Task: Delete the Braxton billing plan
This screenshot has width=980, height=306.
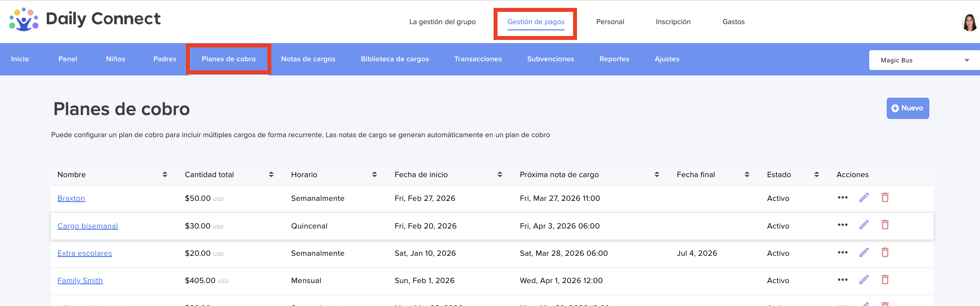Action: (885, 197)
